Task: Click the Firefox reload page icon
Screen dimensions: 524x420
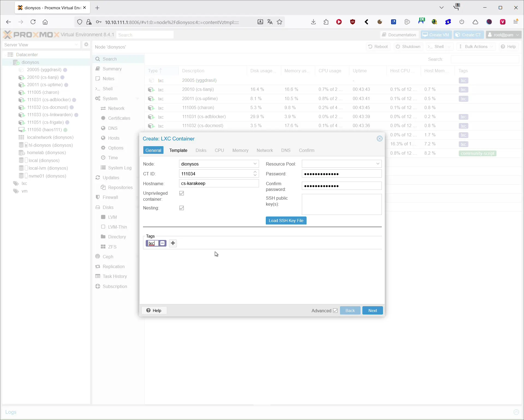Action: tap(33, 22)
